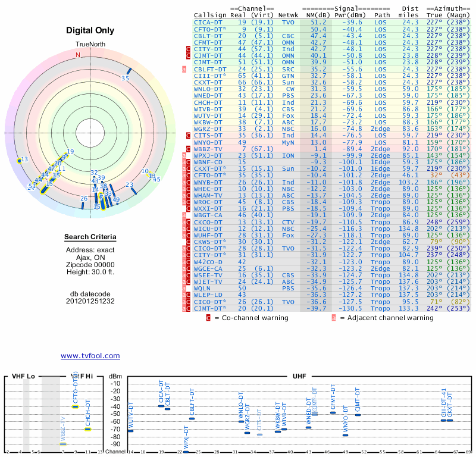This screenshot has height=457, width=476.
Task: Click the red N north indicator on radar
Action: [77, 55]
